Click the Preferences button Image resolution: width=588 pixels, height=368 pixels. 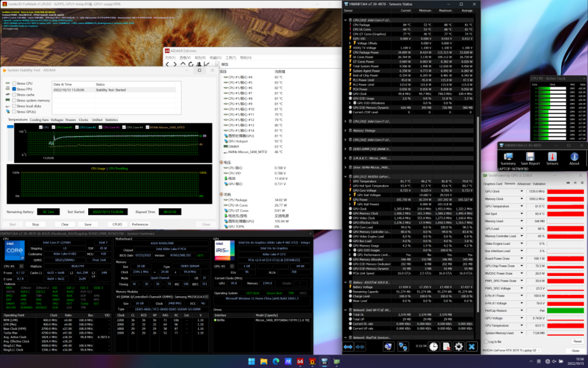(x=139, y=224)
